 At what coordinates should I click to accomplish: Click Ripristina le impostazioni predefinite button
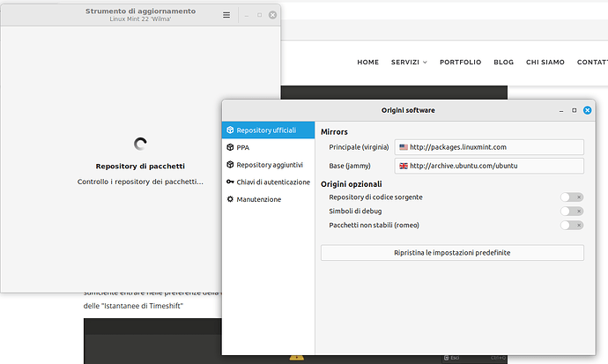click(452, 253)
